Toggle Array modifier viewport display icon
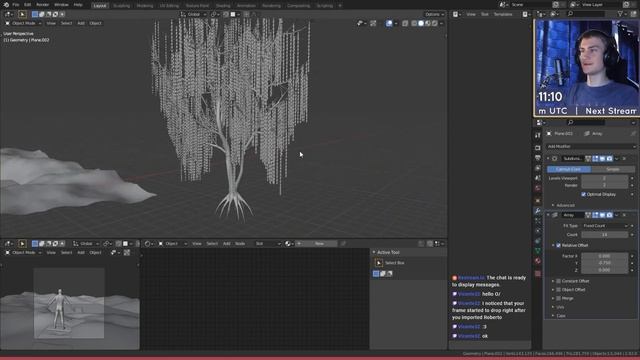 coord(602,215)
